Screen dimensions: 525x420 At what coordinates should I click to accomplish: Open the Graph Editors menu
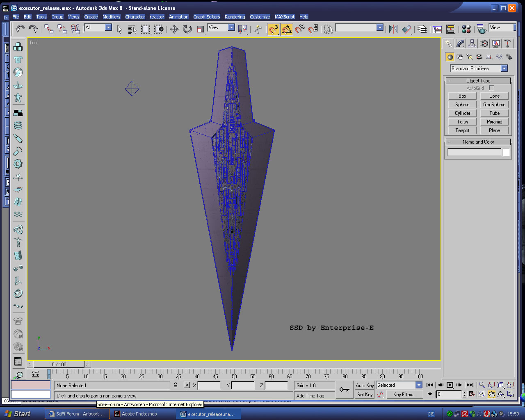click(x=207, y=17)
